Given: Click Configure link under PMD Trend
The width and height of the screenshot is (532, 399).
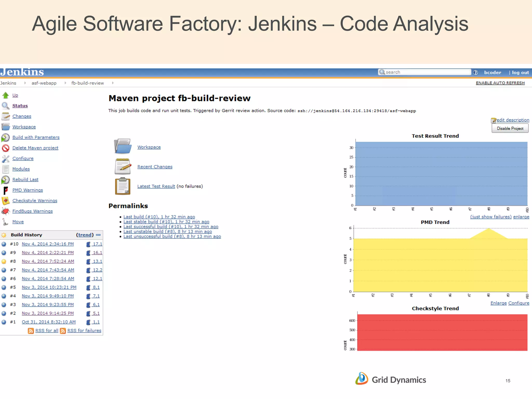Looking at the screenshot, I should pyautogui.click(x=519, y=303).
